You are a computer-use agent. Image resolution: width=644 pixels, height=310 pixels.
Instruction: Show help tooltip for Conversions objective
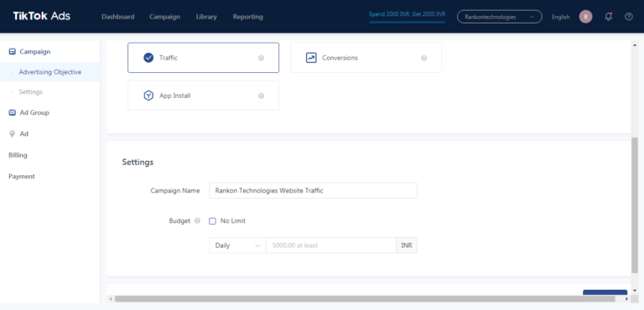click(x=423, y=58)
